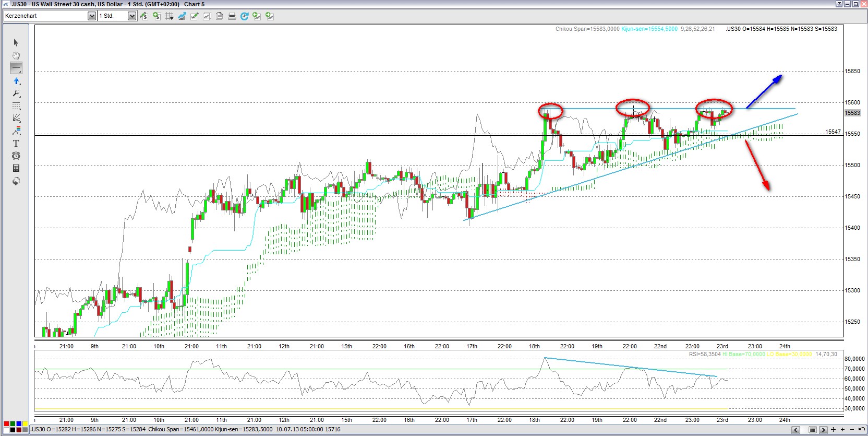Choose the blue up-arrow marker tool
868x436 pixels.
(x=16, y=81)
